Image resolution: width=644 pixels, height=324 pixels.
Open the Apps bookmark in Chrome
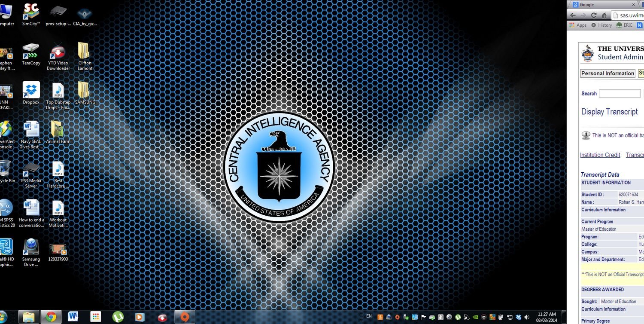578,25
